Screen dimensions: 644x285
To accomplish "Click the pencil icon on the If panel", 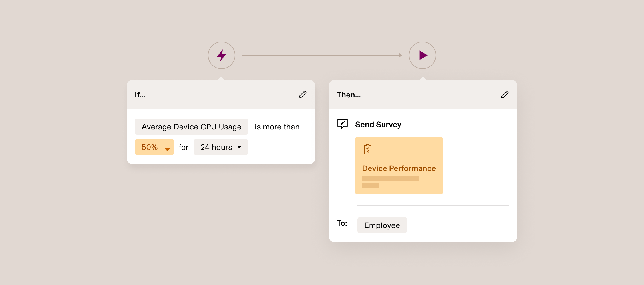I will tap(303, 95).
